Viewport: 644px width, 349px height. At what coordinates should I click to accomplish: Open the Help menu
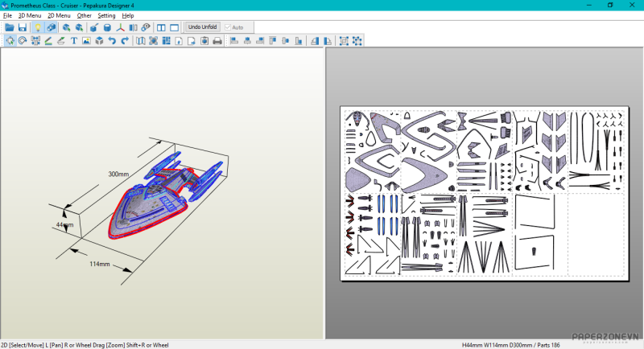(x=128, y=15)
